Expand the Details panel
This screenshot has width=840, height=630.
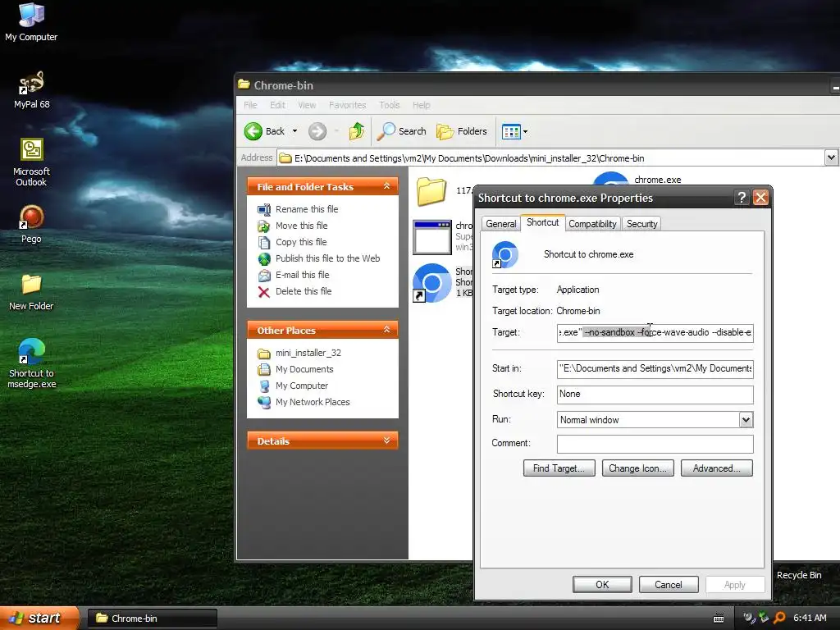pos(387,441)
